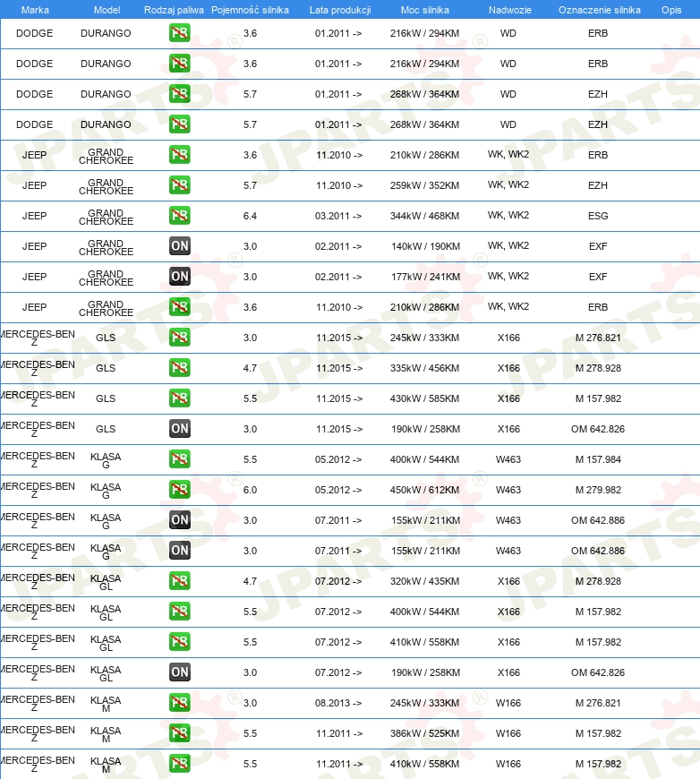Viewport: 700px width, 779px height.
Task: Click the Rodzaj paliwa column header
Action: [x=174, y=10]
